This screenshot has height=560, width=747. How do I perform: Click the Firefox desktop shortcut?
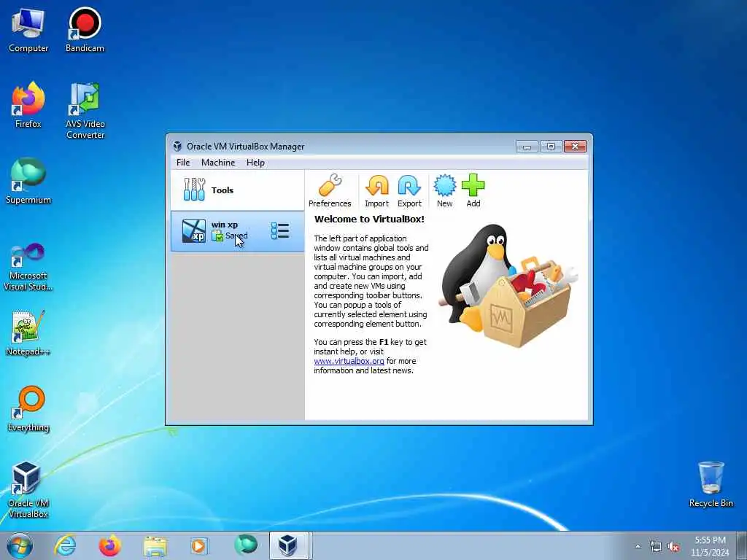click(28, 105)
